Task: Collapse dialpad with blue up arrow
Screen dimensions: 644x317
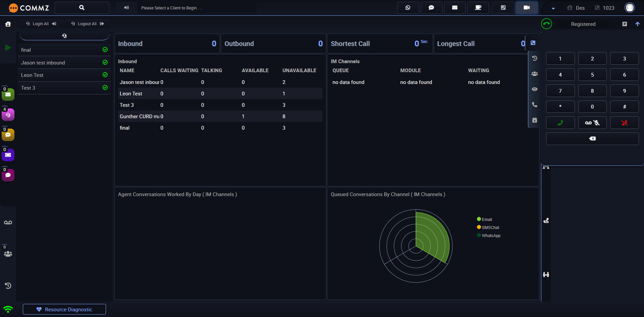Action: (638, 24)
